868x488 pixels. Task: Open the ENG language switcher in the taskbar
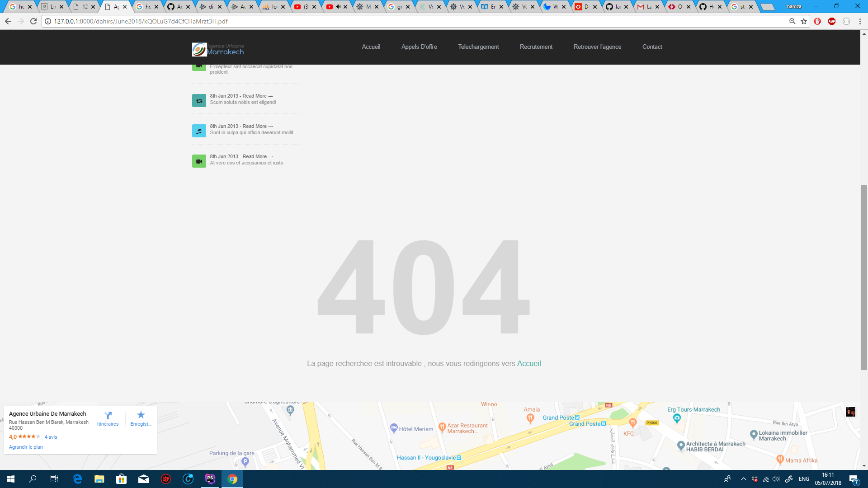point(803,479)
